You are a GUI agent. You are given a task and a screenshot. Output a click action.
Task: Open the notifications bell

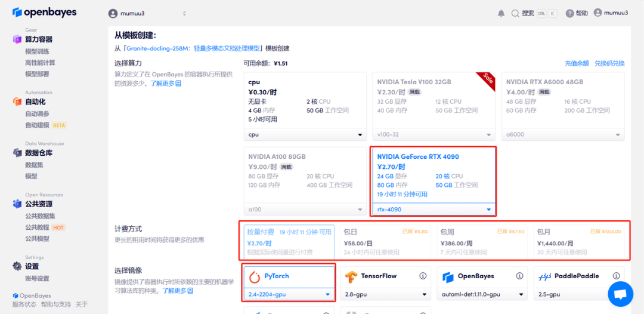coord(501,14)
